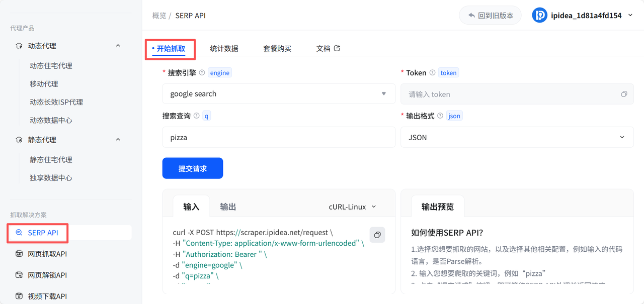
Task: Collapse the 静态代理 sidebar group
Action: tap(118, 140)
